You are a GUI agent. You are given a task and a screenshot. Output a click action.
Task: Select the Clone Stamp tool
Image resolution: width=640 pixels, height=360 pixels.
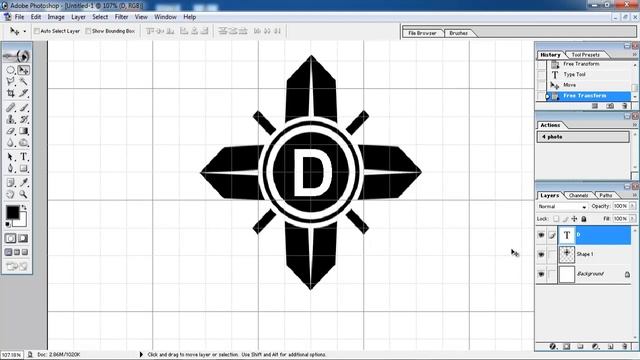click(11, 119)
